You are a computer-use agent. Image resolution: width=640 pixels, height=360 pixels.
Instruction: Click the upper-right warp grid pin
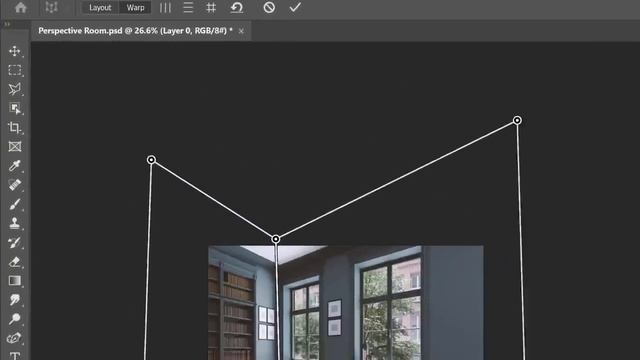coord(517,120)
